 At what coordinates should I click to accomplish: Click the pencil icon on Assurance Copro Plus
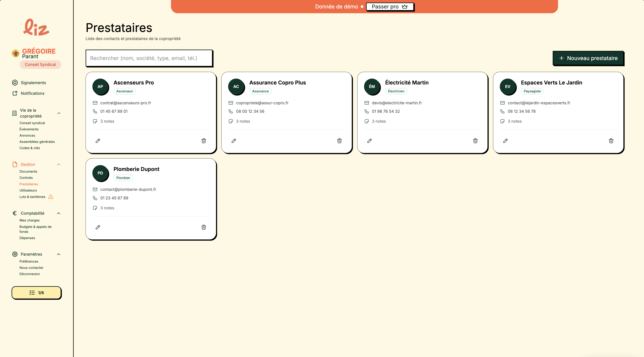point(234,141)
